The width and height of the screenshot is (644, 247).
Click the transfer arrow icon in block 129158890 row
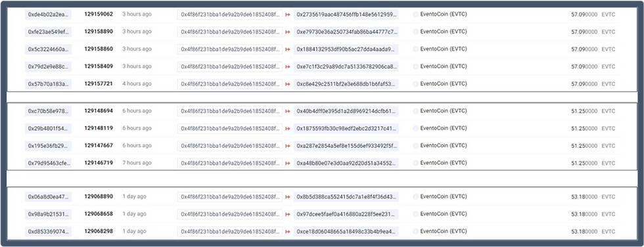288,32
